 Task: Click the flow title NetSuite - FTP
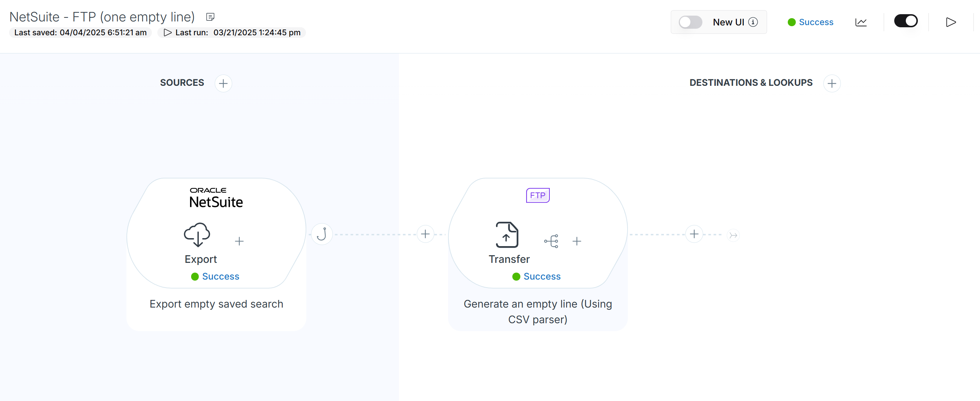click(102, 17)
